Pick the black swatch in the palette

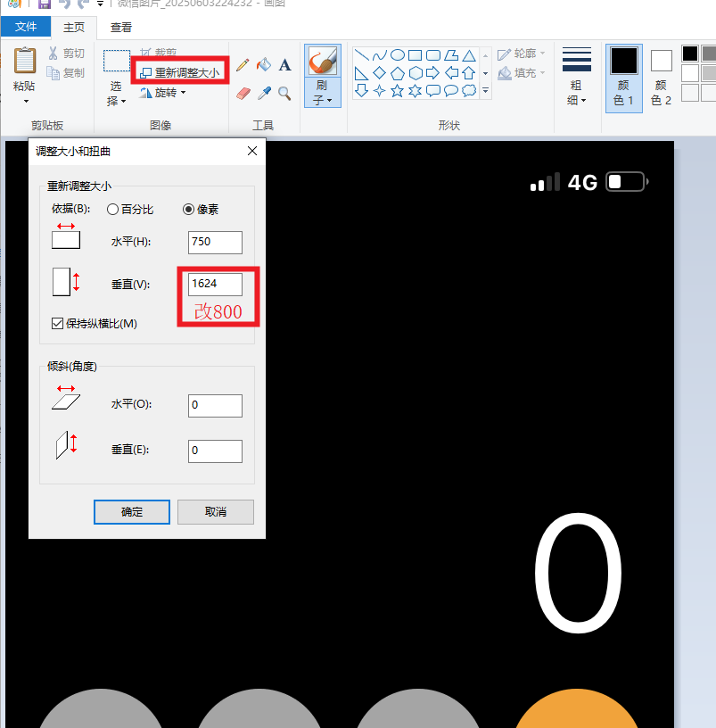690,54
